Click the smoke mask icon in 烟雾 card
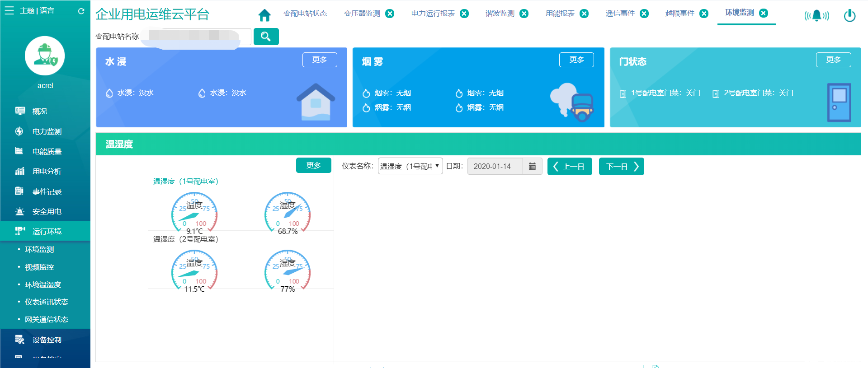Screen dimensions: 868x368 pos(572,102)
